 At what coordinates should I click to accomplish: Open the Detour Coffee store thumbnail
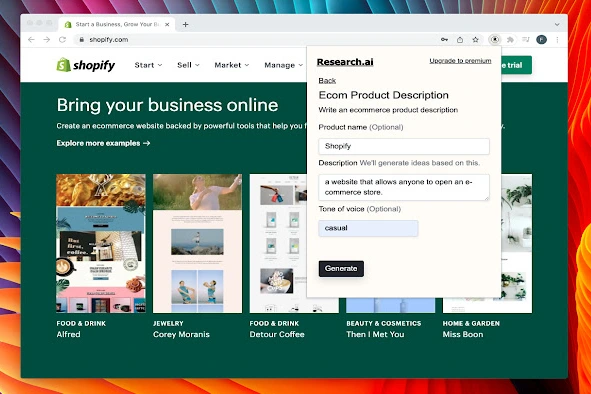point(278,243)
